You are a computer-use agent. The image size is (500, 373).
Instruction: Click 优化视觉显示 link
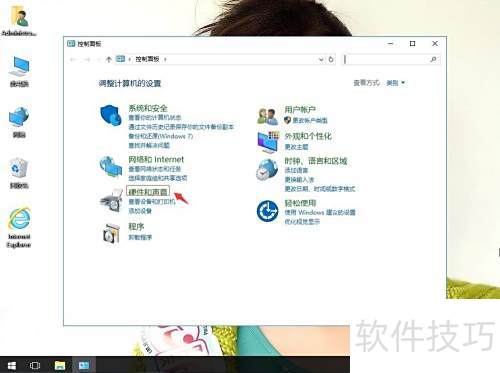click(x=302, y=222)
